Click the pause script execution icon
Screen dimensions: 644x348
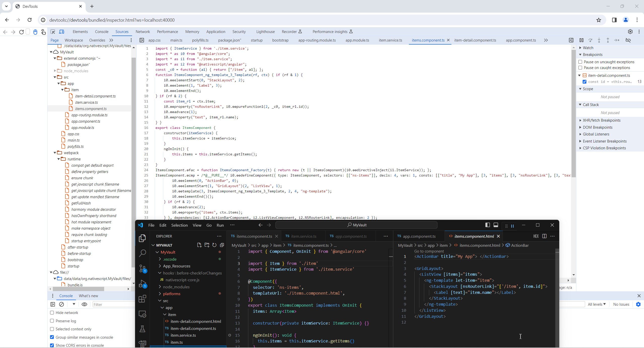pyautogui.click(x=581, y=40)
